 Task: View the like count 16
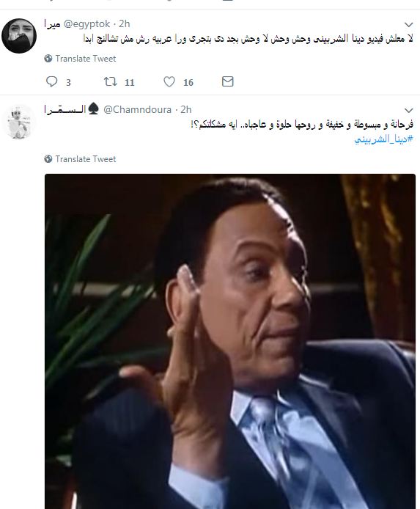[x=188, y=82]
